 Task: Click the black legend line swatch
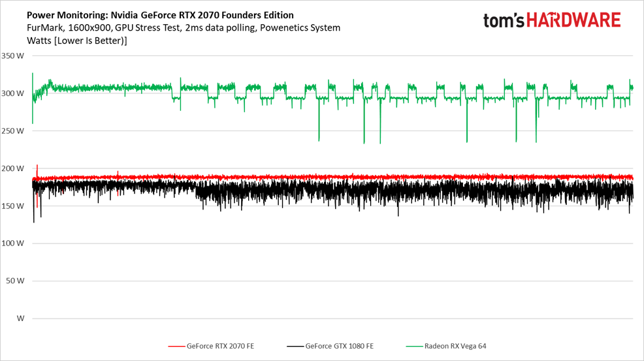[295, 346]
